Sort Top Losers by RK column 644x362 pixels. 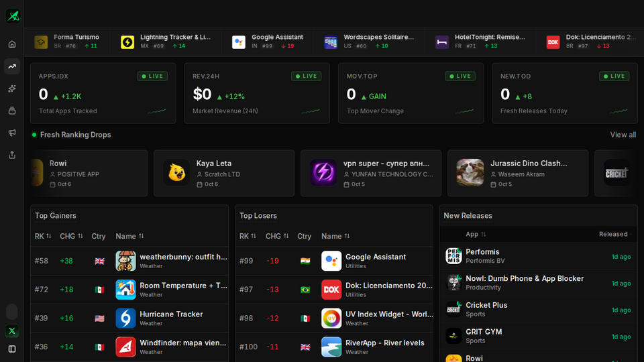coord(248,236)
